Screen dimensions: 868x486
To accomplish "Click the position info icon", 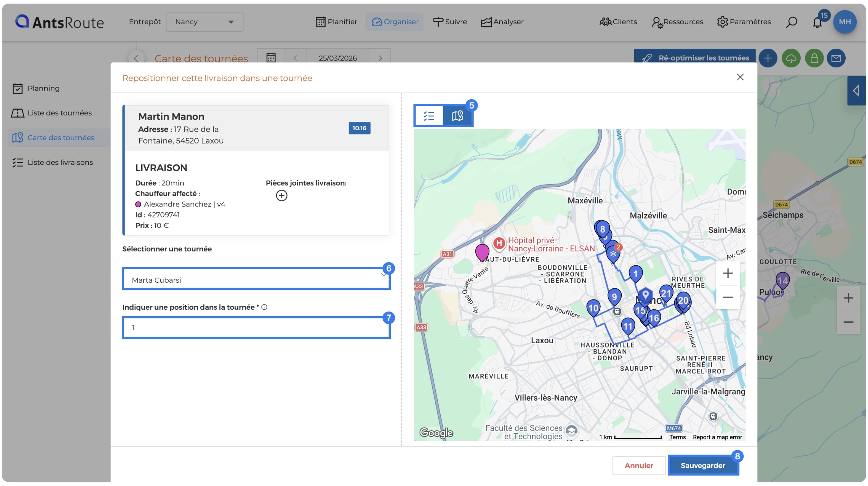I will coord(264,307).
